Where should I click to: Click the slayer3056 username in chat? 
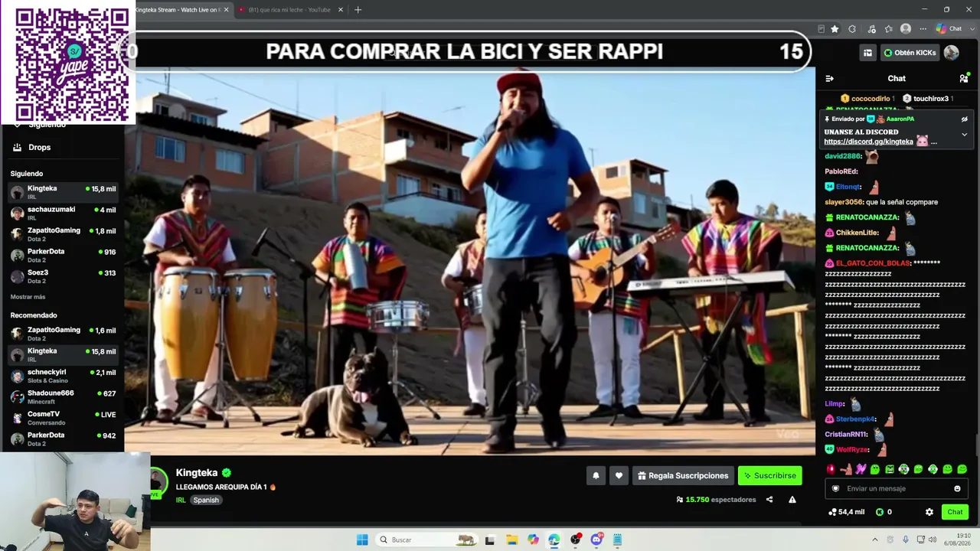click(844, 202)
